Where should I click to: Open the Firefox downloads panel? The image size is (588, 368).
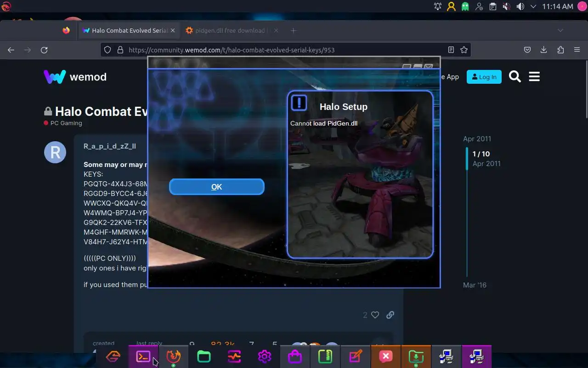[544, 50]
